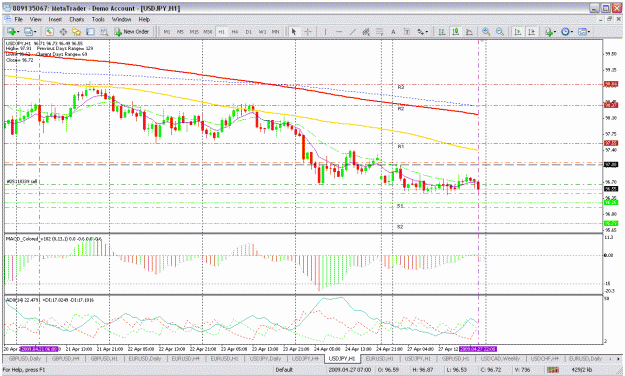Select the arrow Cursor tool
Screen dimensions: 625x376
click(x=294, y=31)
